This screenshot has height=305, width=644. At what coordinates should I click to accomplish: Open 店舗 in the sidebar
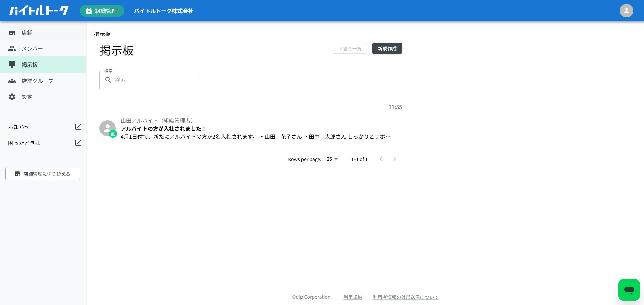[43, 32]
